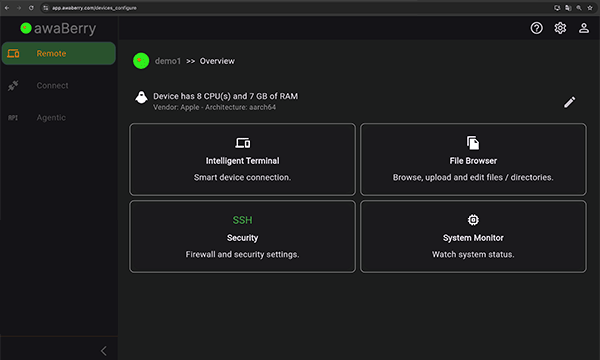Open the user account profile icon
600x360 pixels.
point(584,28)
